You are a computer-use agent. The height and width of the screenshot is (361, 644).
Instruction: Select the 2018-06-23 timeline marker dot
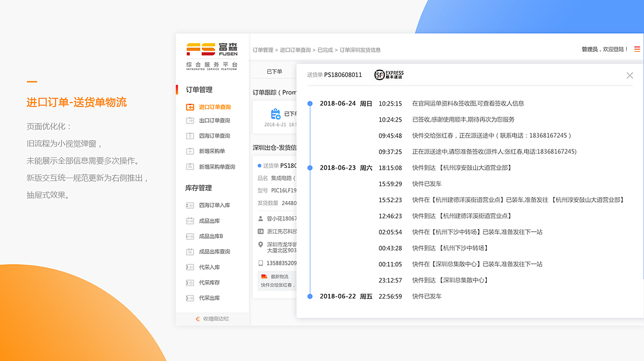(310, 168)
